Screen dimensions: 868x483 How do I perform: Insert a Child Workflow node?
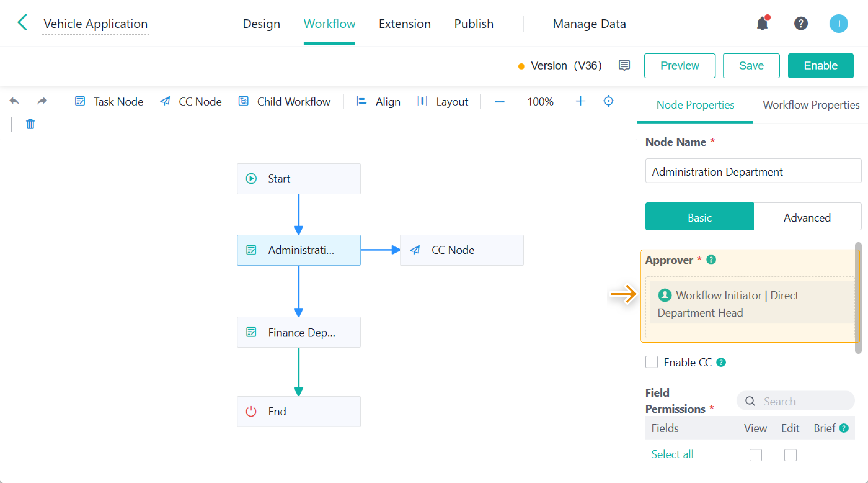(x=285, y=102)
